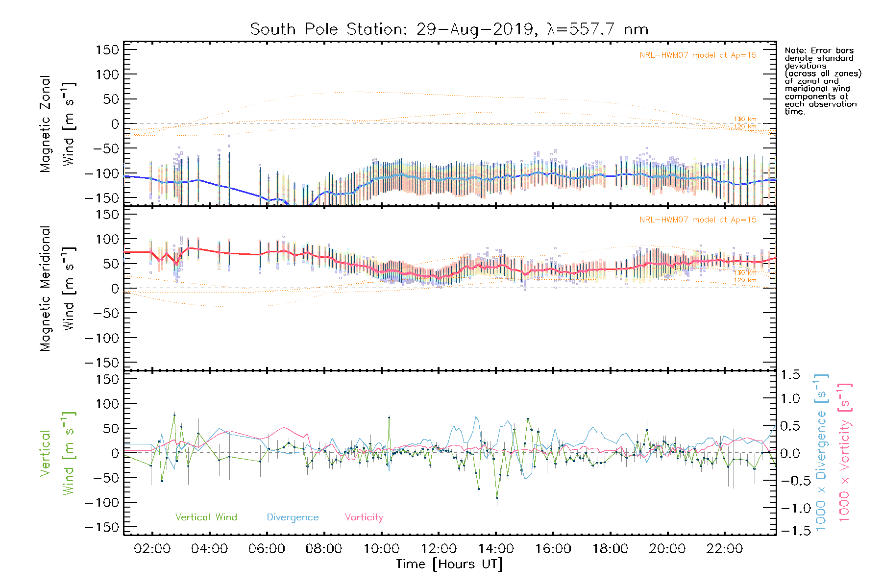Click NRL-HWM07 model label in zonal panel
This screenshot has height=588, width=882.
coord(698,55)
